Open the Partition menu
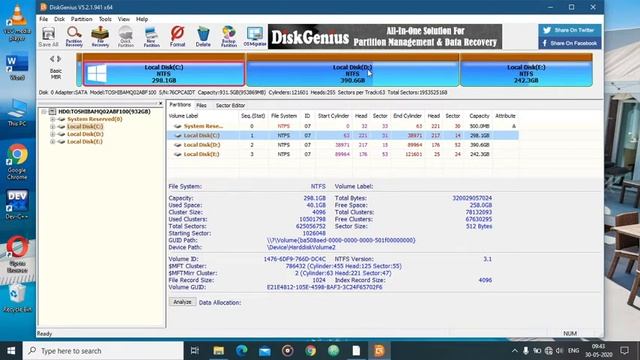The width and height of the screenshot is (640, 360). pos(81,19)
